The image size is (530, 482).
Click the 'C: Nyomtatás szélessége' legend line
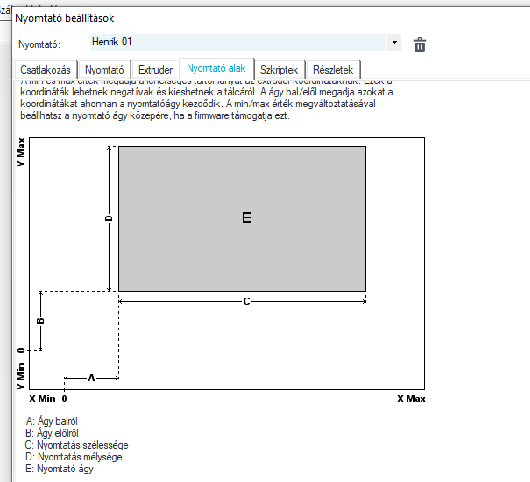coord(77,445)
